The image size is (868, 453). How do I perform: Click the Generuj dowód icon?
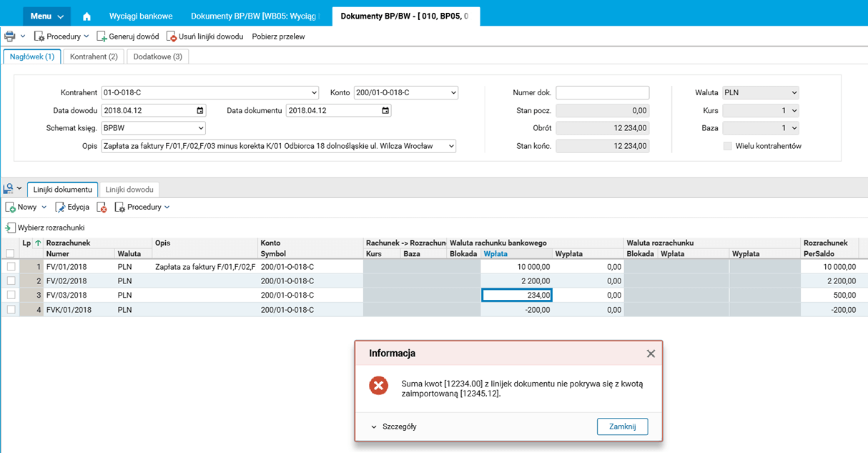tap(102, 36)
